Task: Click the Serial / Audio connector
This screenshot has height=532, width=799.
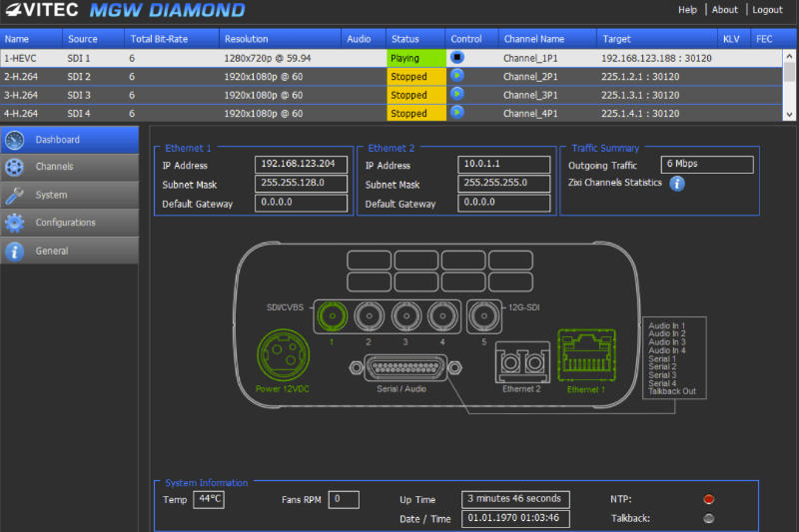Action: coord(405,367)
